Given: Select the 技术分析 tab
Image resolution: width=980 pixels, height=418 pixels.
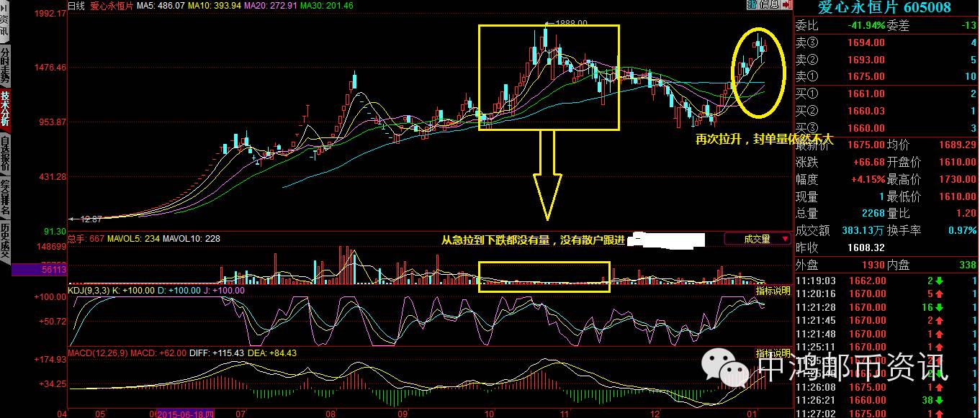Looking at the screenshot, I should (5, 110).
